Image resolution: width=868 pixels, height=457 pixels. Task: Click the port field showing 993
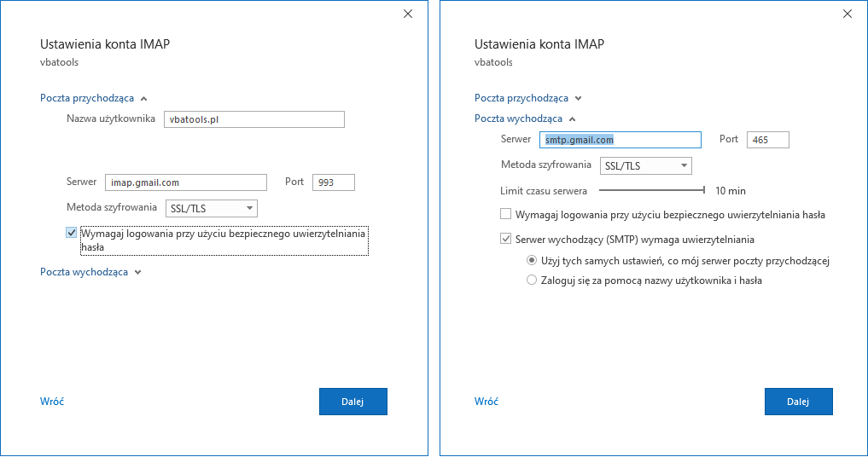click(333, 182)
